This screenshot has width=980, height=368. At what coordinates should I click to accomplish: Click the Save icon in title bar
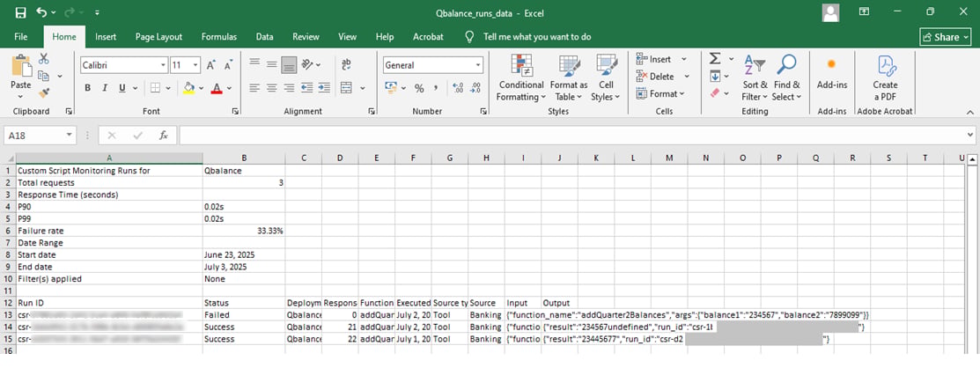click(20, 12)
